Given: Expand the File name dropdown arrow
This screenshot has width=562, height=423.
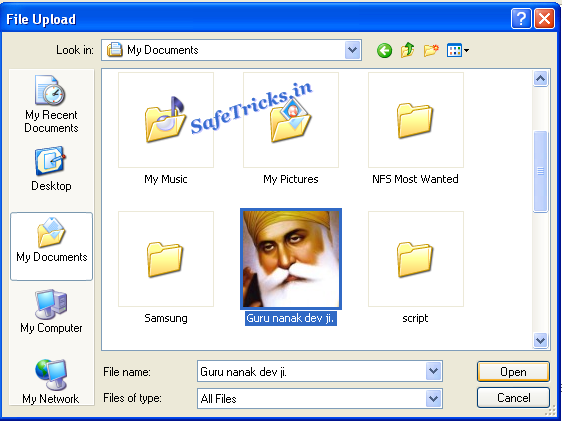Looking at the screenshot, I should click(434, 371).
